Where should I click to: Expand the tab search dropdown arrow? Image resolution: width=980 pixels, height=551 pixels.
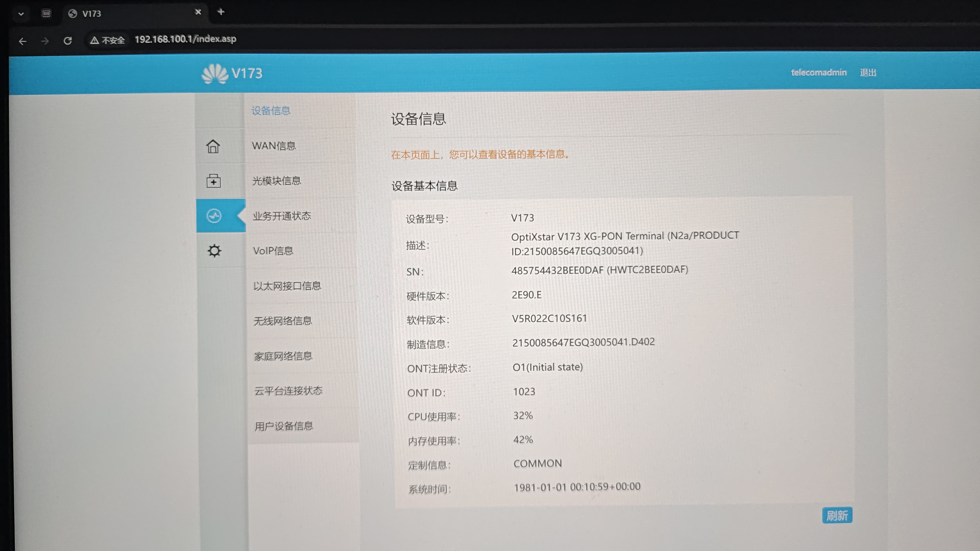tap(21, 14)
